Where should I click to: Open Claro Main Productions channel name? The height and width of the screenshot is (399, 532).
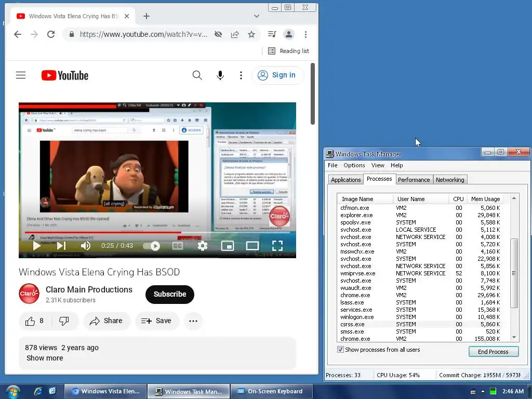(x=89, y=289)
